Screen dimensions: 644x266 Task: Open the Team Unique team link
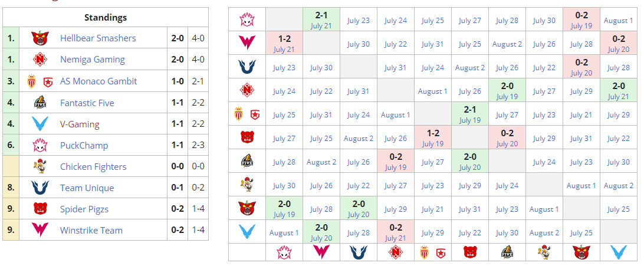click(87, 188)
